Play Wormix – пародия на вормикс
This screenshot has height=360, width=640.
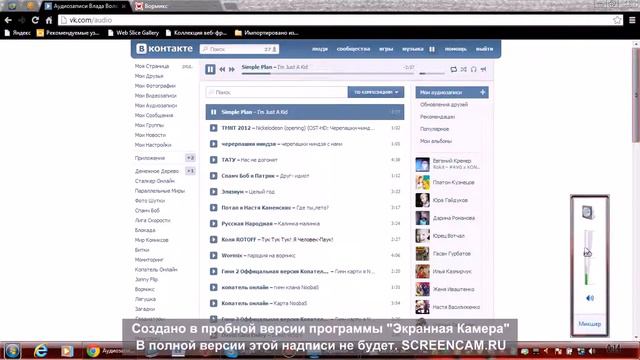coord(213,255)
